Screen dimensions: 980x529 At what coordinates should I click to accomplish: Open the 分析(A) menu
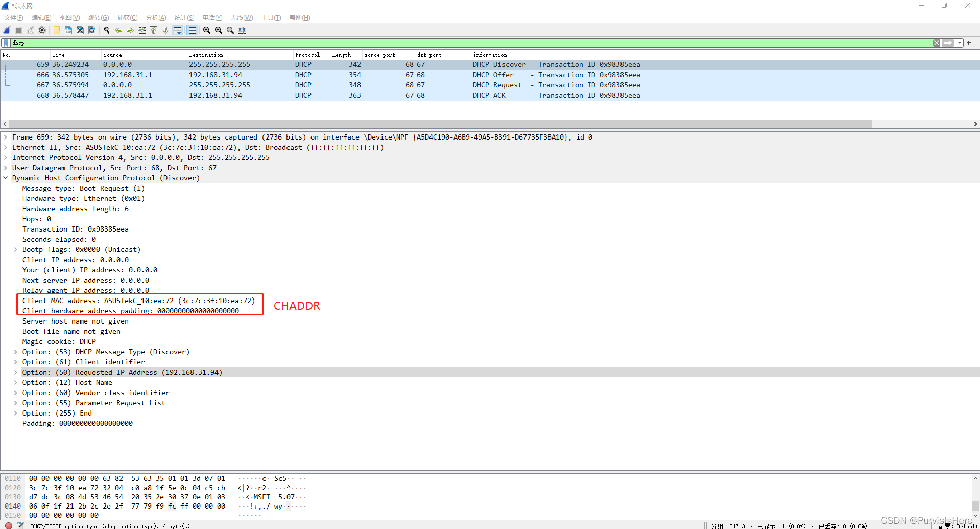156,18
